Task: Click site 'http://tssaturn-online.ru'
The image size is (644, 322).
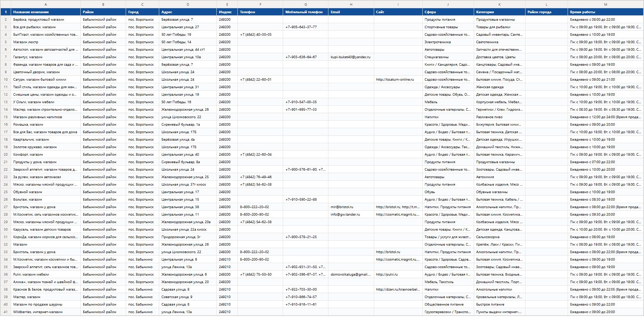Action: pyautogui.click(x=398, y=80)
